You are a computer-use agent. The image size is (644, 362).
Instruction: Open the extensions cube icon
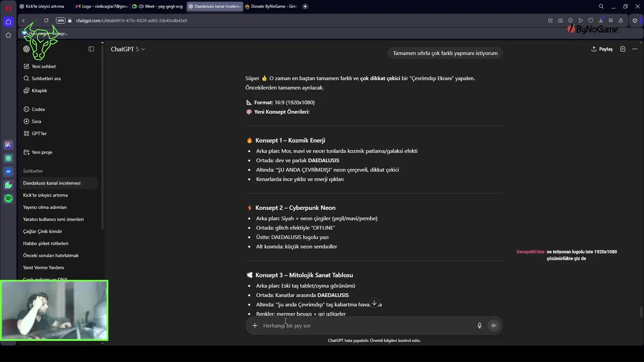pos(635,21)
